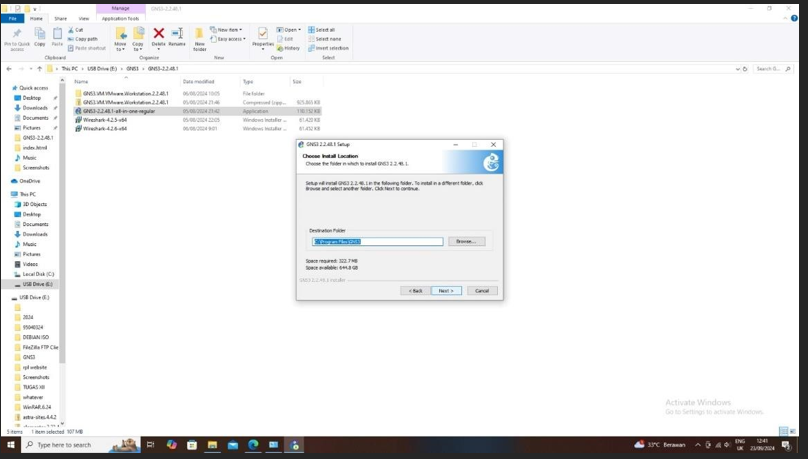Screen dimensions: 808x459
Task: Expand the address bar history dropdown
Action: pyautogui.click(x=737, y=69)
